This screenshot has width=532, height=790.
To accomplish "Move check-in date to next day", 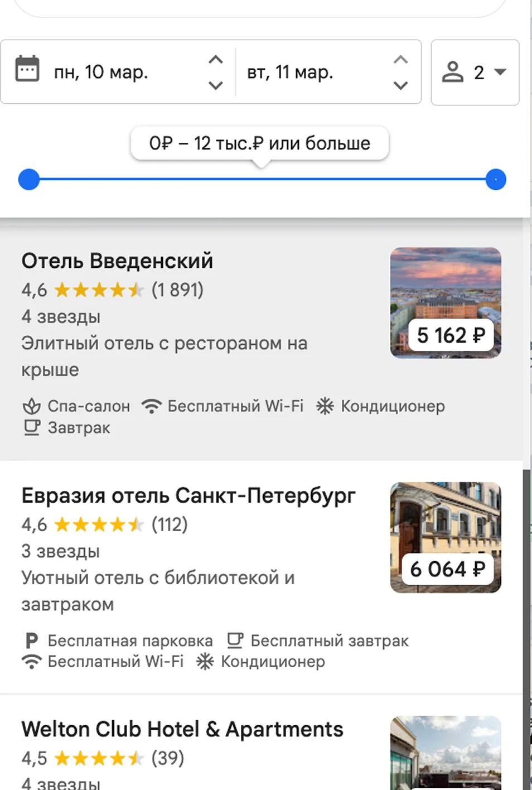I will 216,59.
